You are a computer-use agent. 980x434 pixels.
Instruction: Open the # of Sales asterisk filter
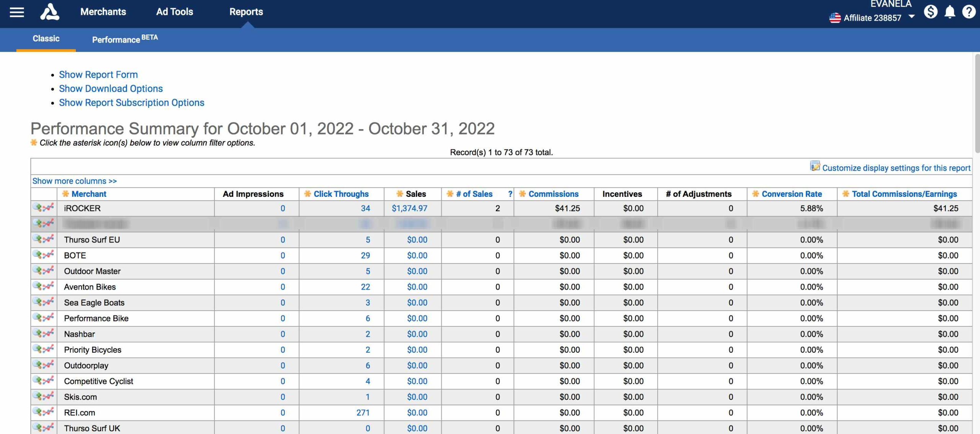pyautogui.click(x=450, y=194)
